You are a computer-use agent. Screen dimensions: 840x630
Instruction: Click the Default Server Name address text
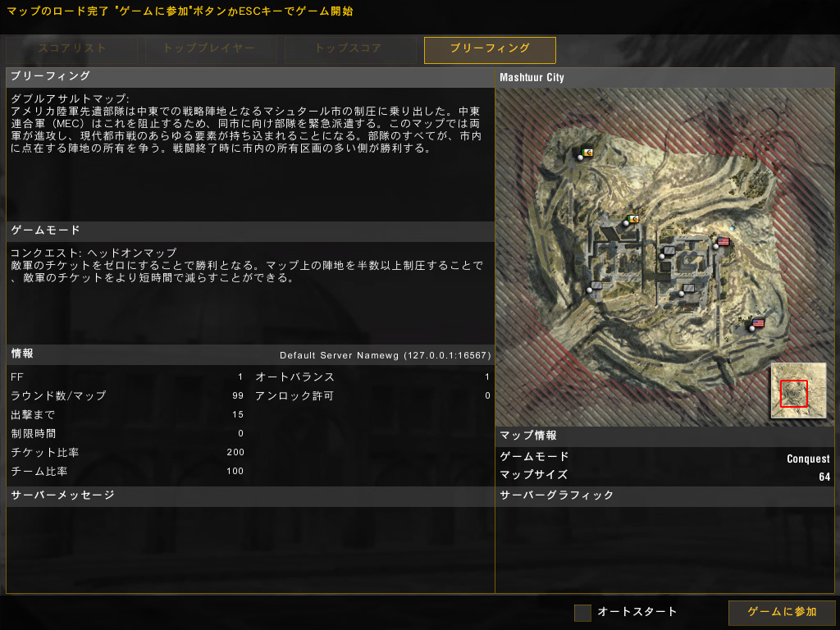[x=386, y=355]
